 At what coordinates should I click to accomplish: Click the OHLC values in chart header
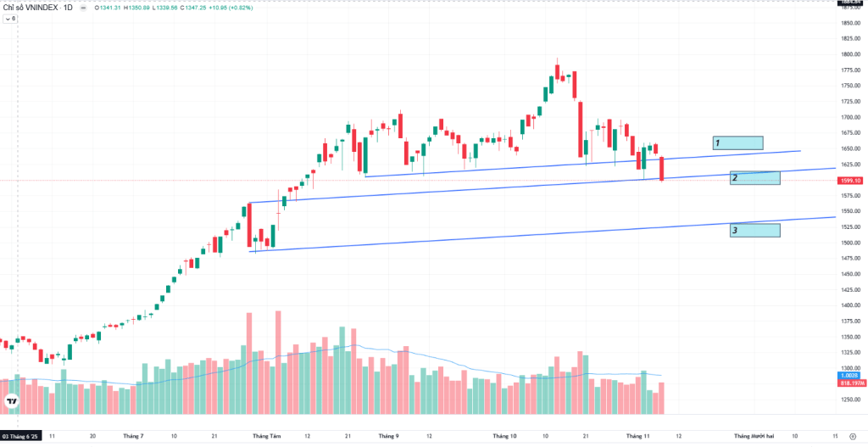point(153,7)
